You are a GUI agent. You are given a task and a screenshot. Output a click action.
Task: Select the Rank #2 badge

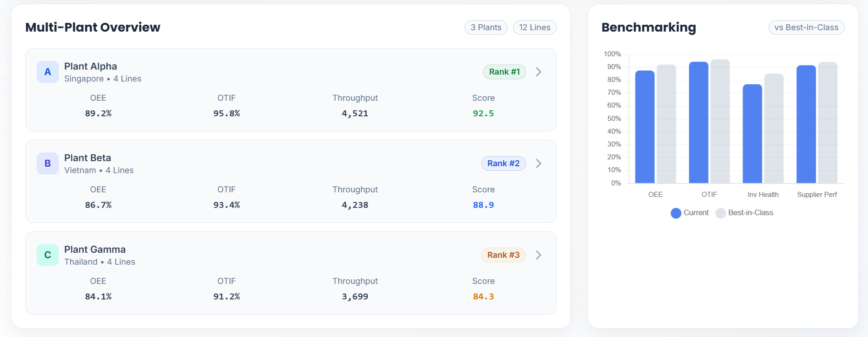tap(503, 163)
